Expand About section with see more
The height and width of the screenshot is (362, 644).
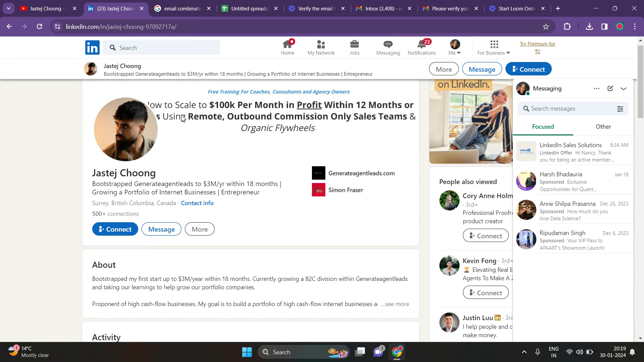pyautogui.click(x=395, y=304)
